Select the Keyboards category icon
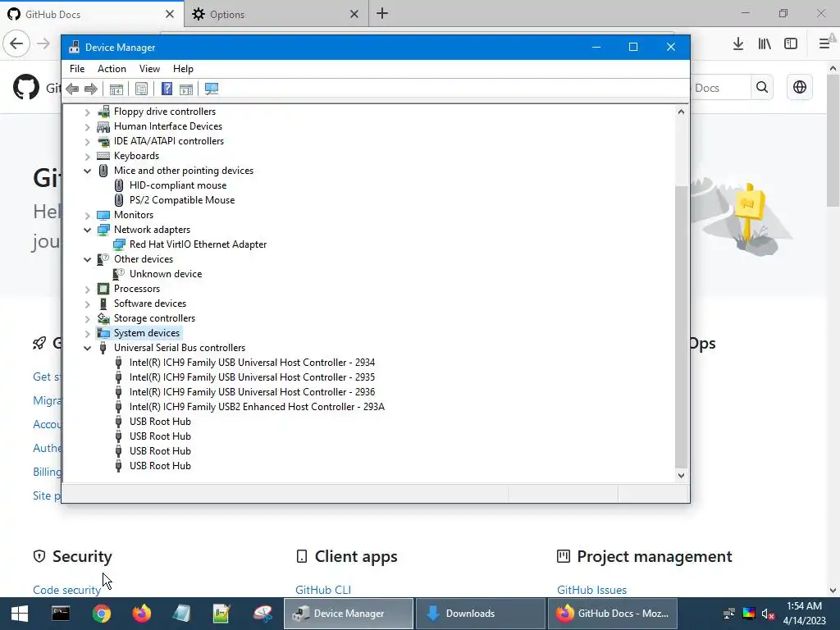Viewport: 840px width, 630px height. (103, 156)
